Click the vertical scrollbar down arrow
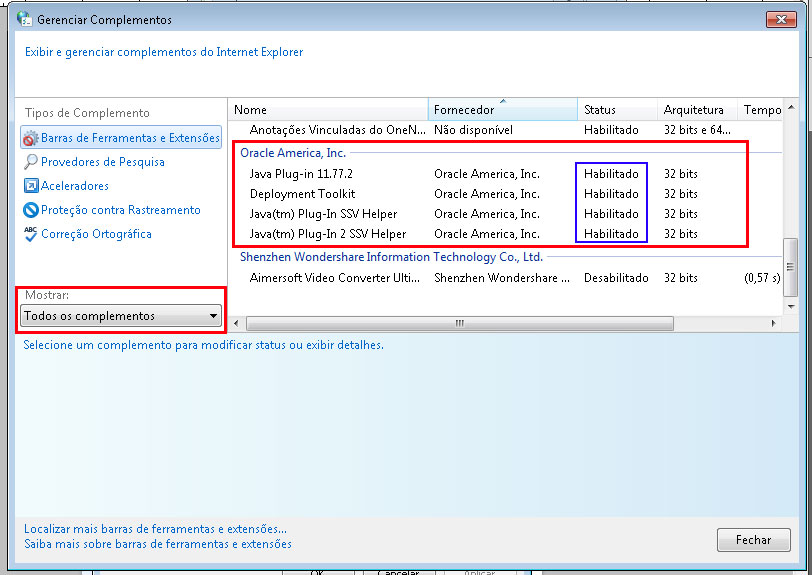The image size is (812, 575). click(791, 307)
